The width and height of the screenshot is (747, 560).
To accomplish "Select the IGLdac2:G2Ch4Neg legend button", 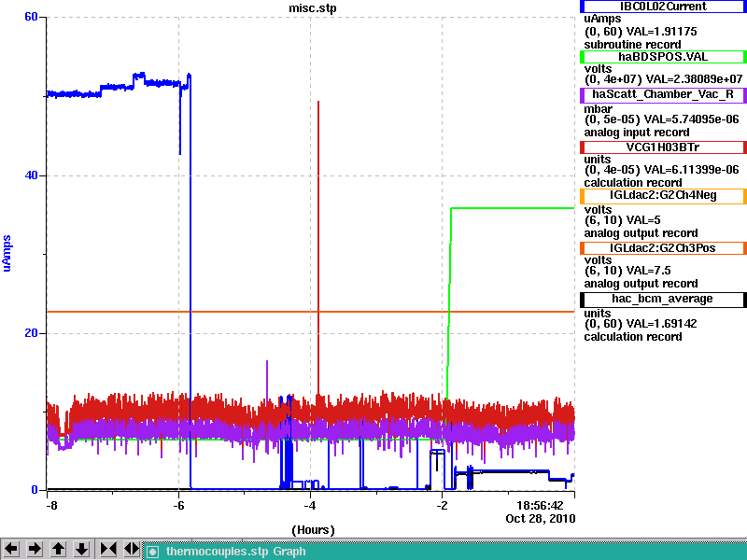I will 663,196.
